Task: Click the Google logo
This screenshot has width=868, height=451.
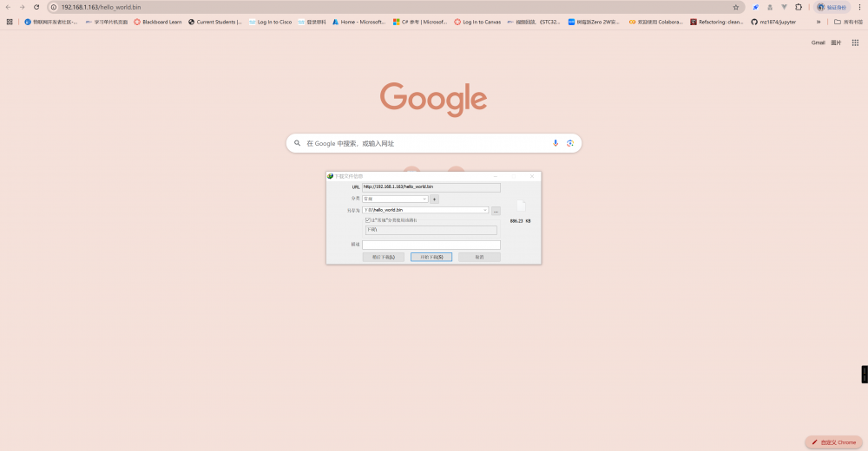Action: coord(433,100)
